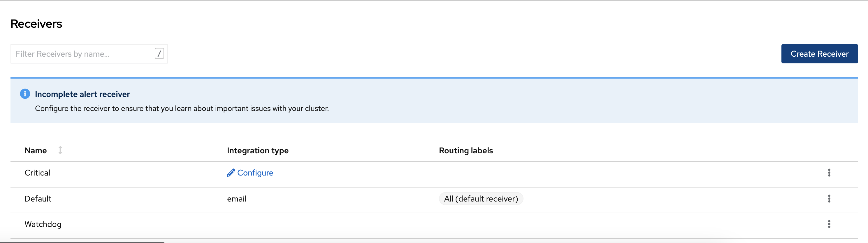
Task: Click the slash shortcut icon in the filter box
Action: 159,53
